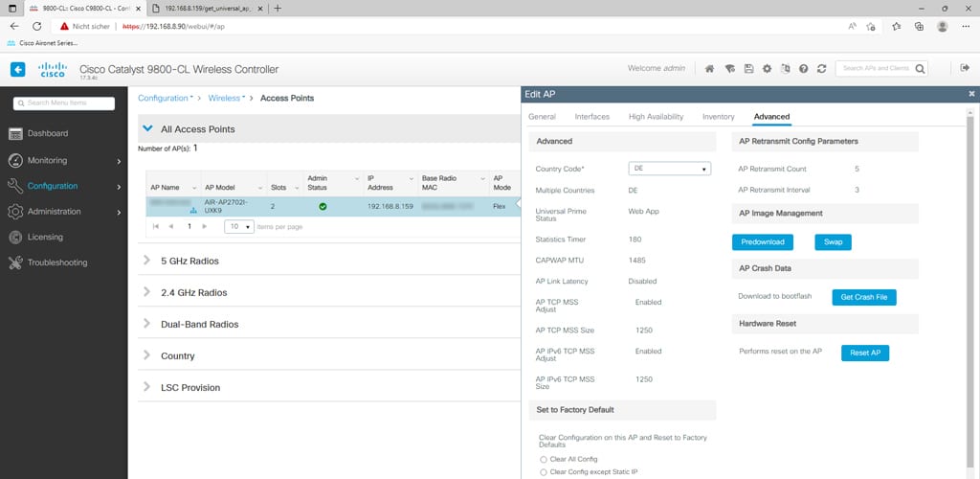This screenshot has height=479, width=980.
Task: Click the topology icon under AP name
Action: point(192,211)
